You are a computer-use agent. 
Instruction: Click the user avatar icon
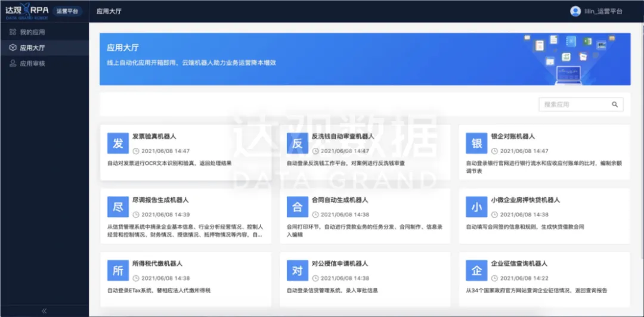pyautogui.click(x=575, y=11)
